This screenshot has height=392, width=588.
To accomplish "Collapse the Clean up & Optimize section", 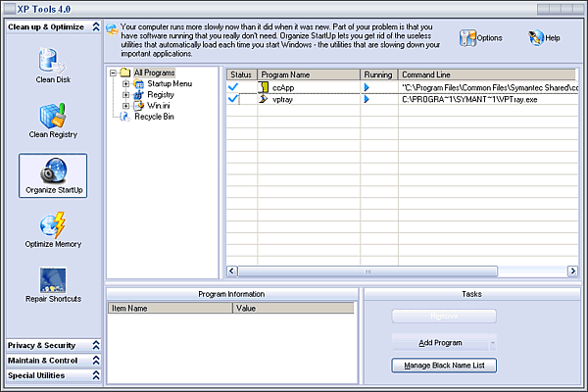I will [x=96, y=26].
